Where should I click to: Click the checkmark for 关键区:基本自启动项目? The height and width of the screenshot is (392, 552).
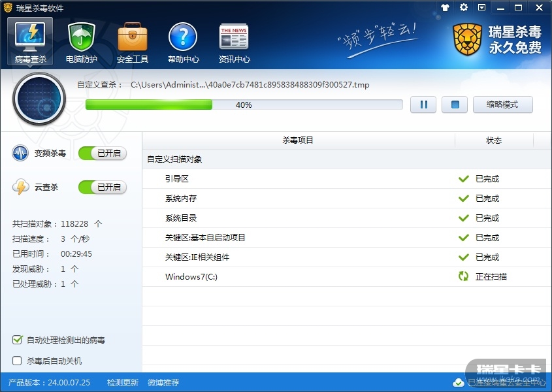[464, 237]
